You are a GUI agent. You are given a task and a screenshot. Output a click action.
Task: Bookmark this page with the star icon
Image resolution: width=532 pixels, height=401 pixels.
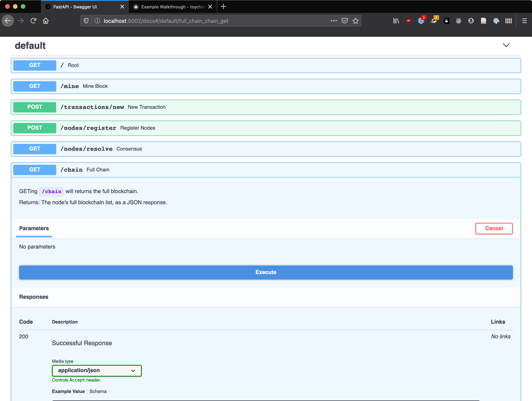[x=356, y=21]
